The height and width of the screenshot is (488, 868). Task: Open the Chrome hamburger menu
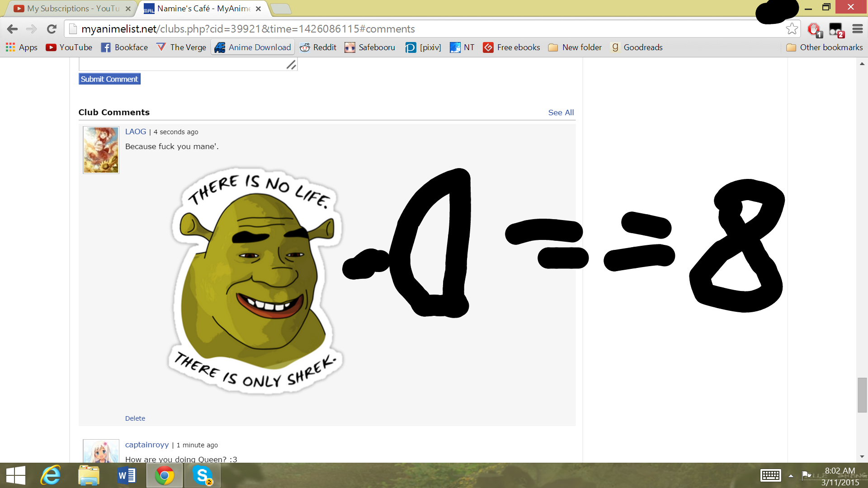(x=857, y=29)
